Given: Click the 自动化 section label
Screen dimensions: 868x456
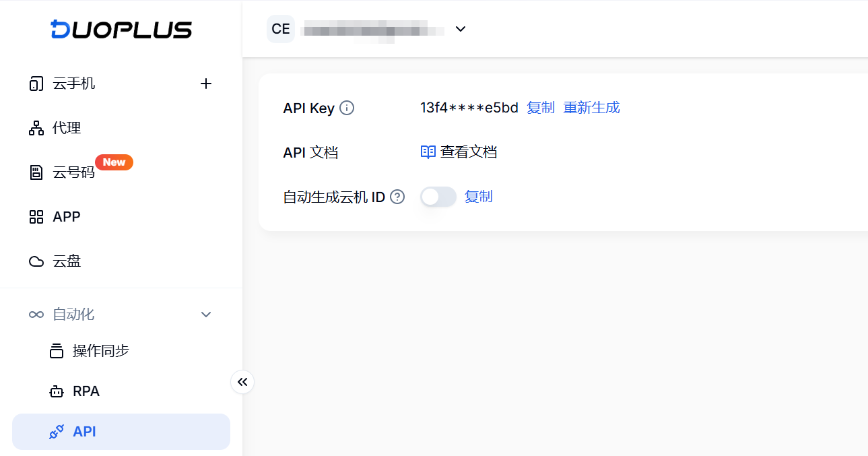Looking at the screenshot, I should pos(73,315).
